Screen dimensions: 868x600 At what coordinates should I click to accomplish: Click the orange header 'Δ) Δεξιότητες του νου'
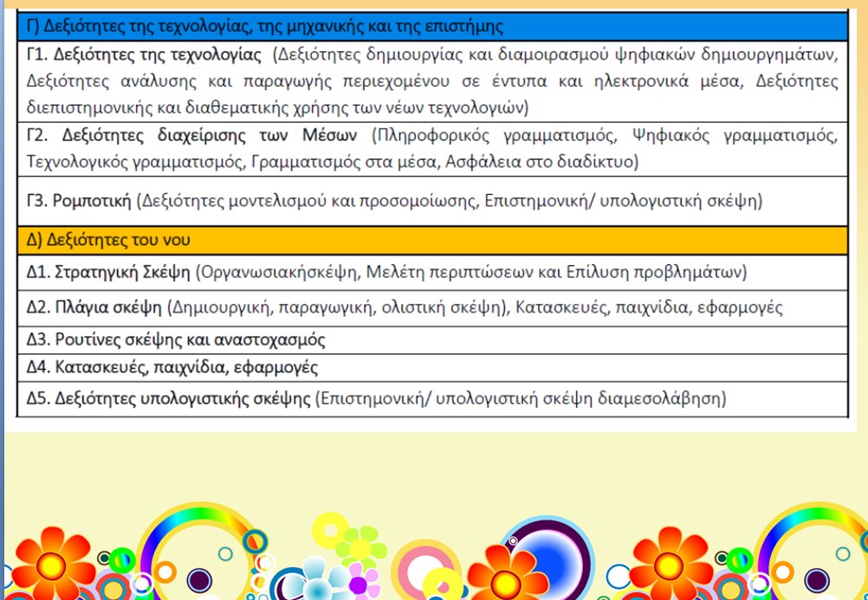(109, 240)
